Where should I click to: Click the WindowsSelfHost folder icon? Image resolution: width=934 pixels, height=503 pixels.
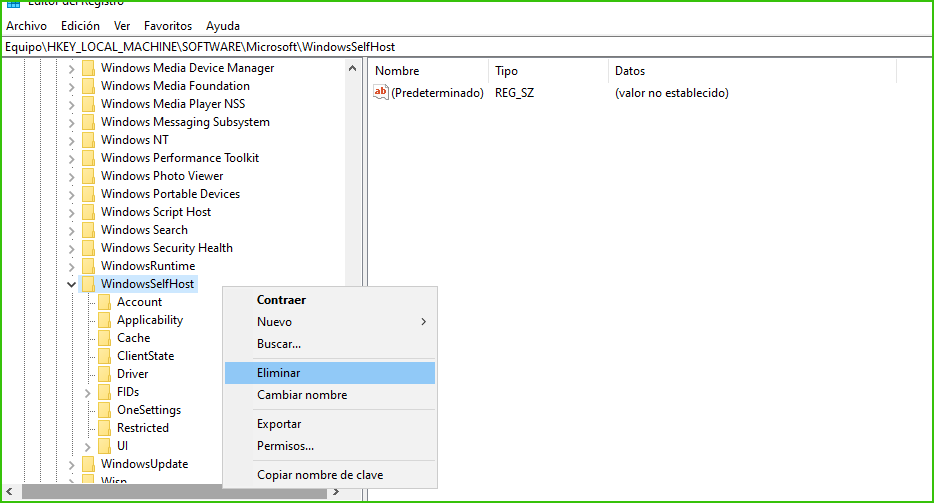click(x=88, y=284)
